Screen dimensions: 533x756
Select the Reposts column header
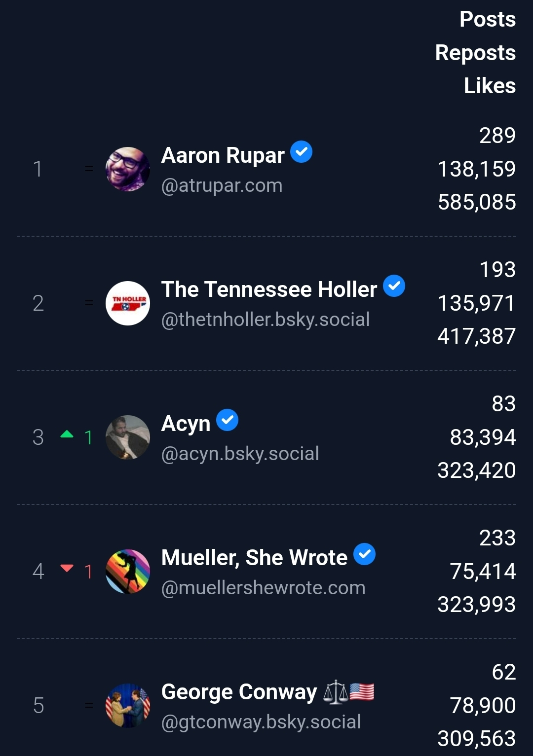(475, 53)
